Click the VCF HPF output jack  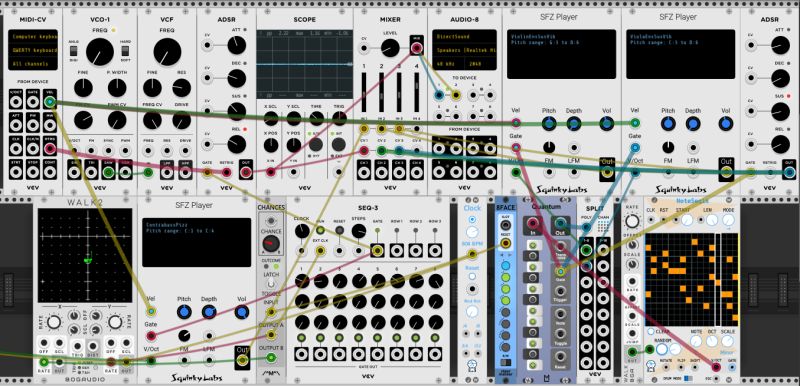(185, 172)
